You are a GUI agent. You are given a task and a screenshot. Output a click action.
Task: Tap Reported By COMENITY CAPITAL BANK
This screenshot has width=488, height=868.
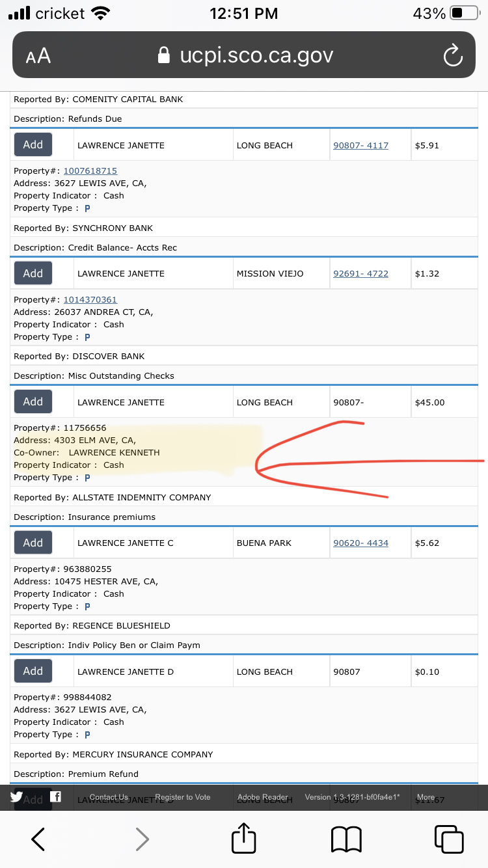98,100
